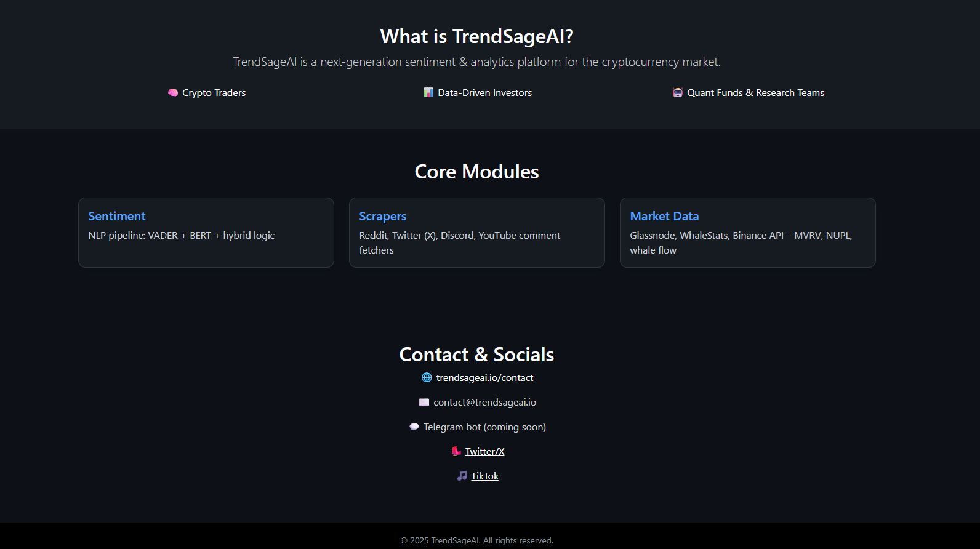980x549 pixels.
Task: Click the globe icon beside trendsageai.io/contact
Action: pyautogui.click(x=427, y=377)
